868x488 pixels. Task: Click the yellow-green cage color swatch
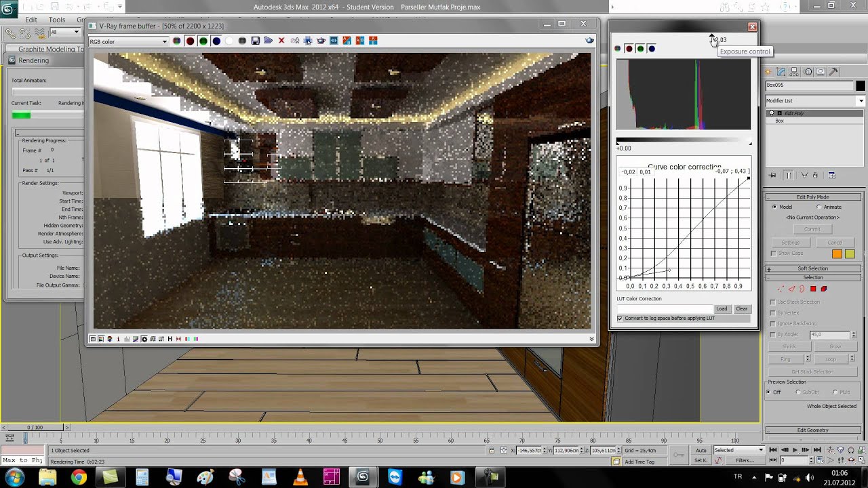pos(850,253)
